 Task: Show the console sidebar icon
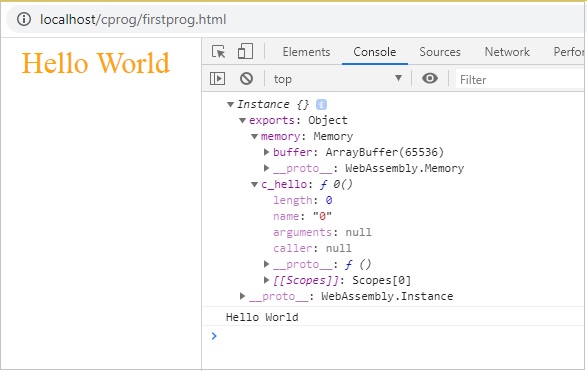coord(217,79)
